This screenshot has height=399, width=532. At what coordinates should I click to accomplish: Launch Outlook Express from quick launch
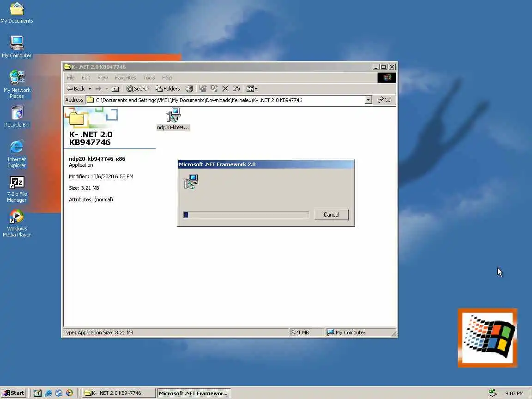click(x=59, y=393)
